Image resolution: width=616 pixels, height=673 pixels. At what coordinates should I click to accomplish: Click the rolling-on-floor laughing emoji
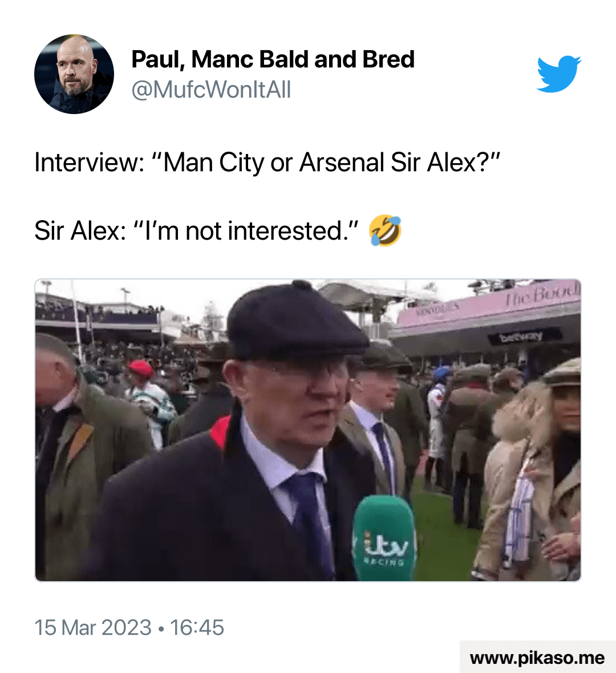[385, 230]
